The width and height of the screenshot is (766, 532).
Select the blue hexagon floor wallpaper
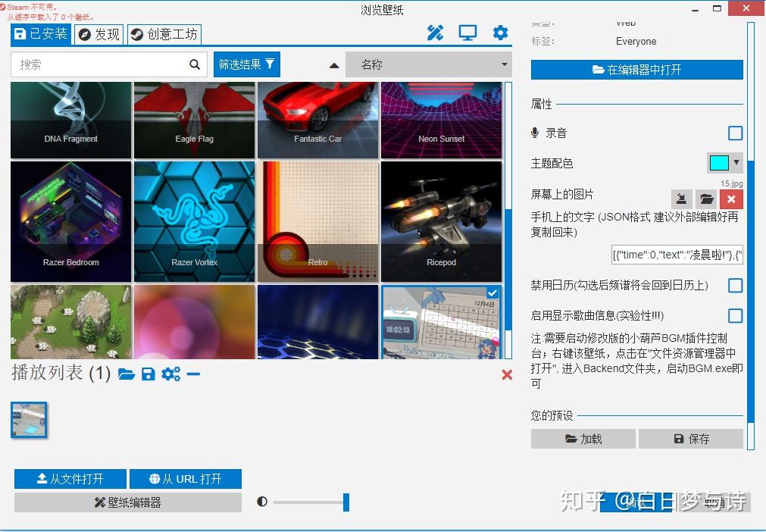[318, 322]
